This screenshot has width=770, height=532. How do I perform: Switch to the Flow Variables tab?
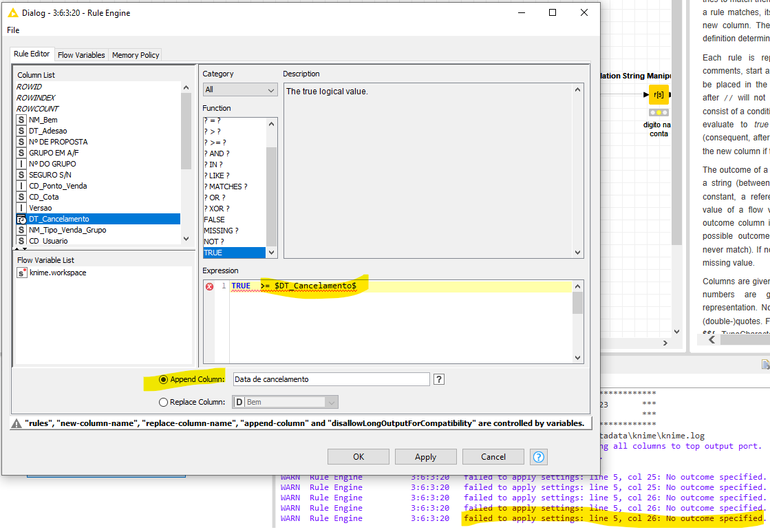pos(81,55)
